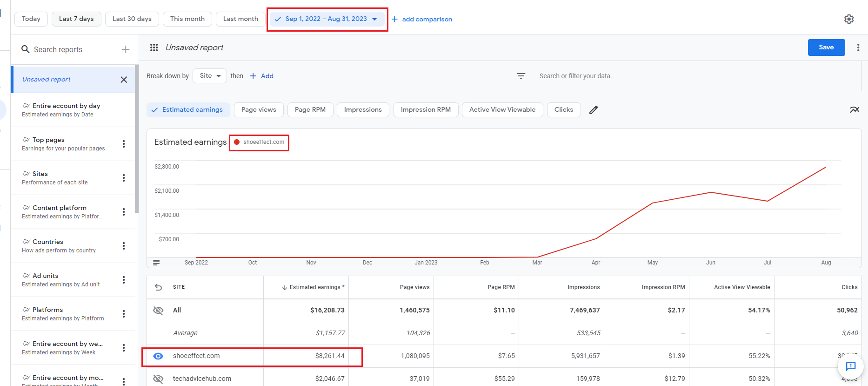Toggle Impression RPM metric chip
Screen dimensions: 868x386
(x=426, y=110)
